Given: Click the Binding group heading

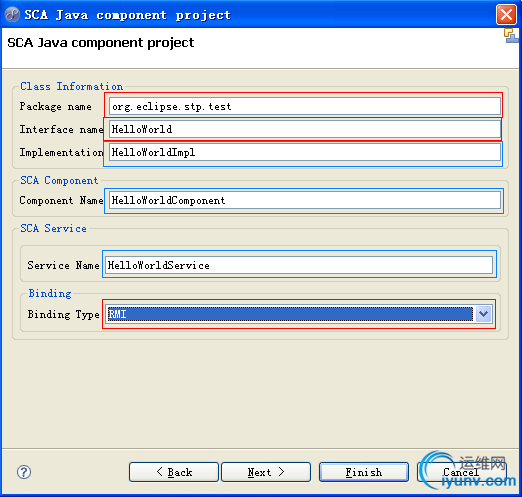Looking at the screenshot, I should 50,293.
